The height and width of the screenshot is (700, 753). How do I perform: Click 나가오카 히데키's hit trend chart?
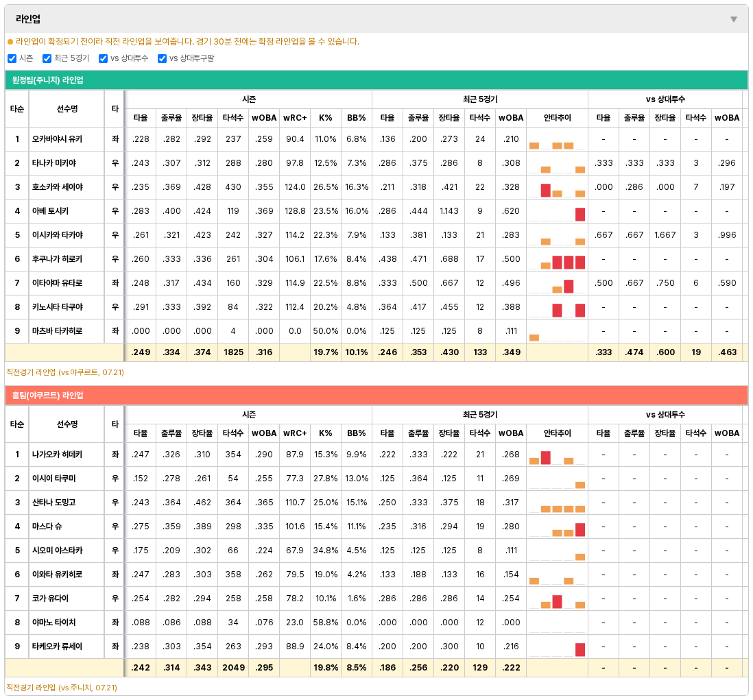557,455
